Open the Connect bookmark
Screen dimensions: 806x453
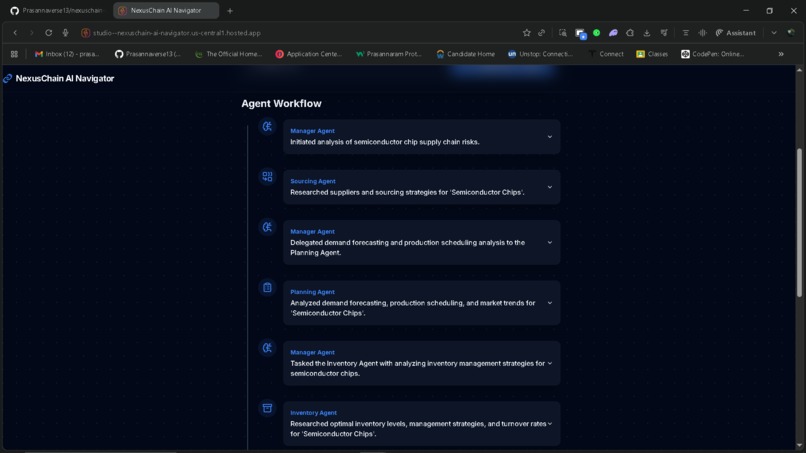(606, 54)
